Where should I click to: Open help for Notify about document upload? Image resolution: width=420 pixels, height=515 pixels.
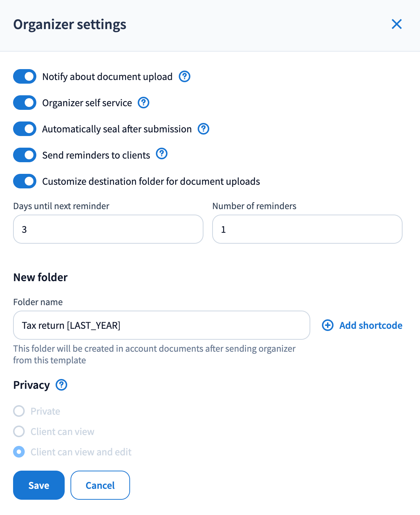(185, 76)
